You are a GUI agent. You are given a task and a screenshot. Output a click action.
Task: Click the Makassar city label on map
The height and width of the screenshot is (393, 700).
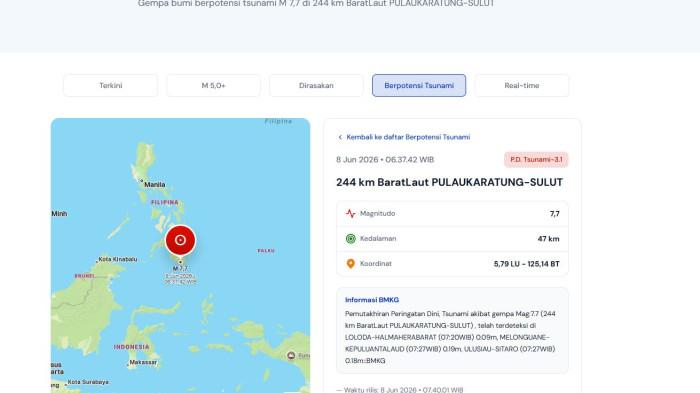143,362
